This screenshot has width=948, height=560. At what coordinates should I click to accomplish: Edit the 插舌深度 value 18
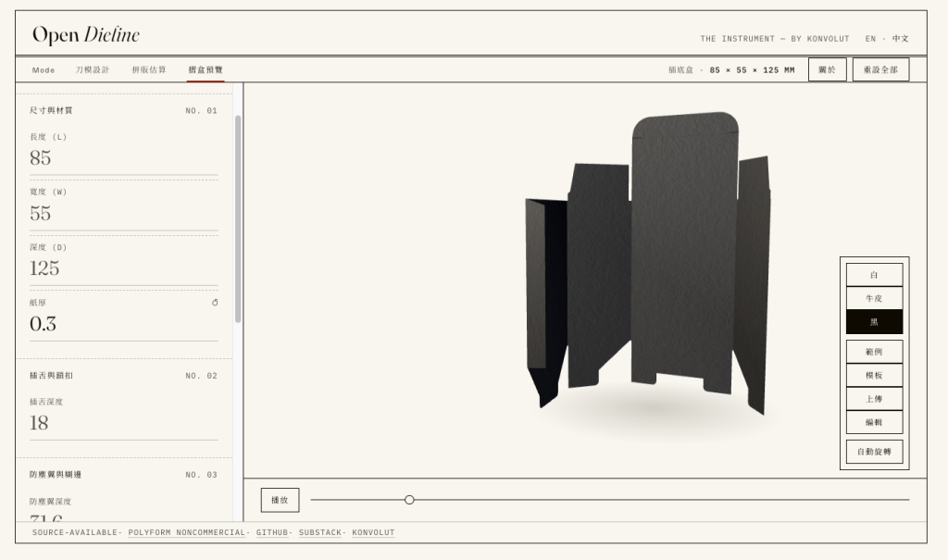tap(123, 423)
